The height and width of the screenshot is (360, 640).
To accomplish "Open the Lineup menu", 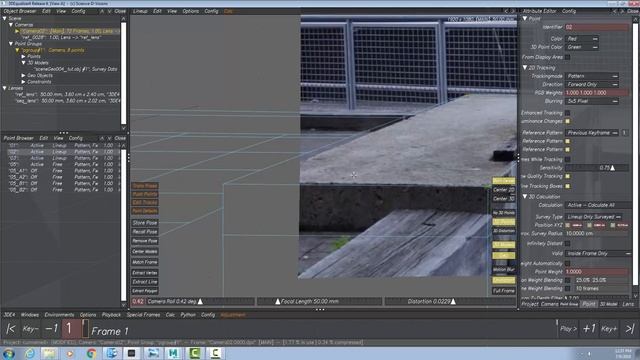I will tap(140, 11).
